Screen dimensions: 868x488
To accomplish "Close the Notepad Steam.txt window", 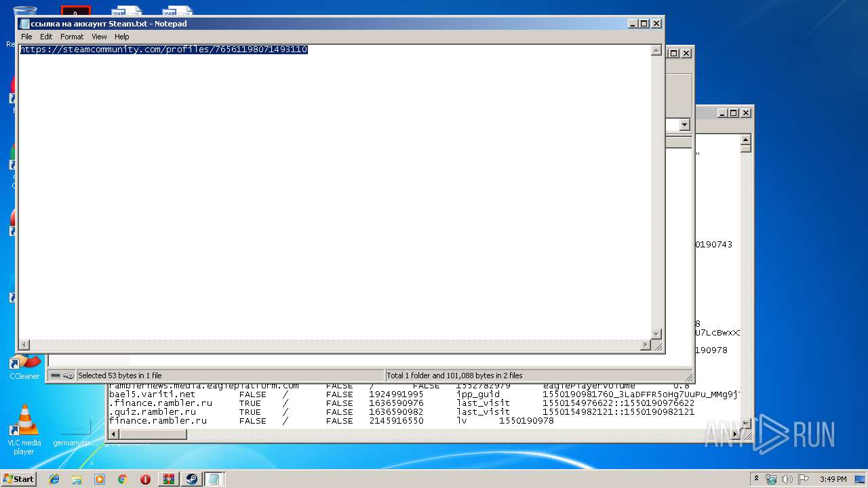I will click(x=656, y=23).
